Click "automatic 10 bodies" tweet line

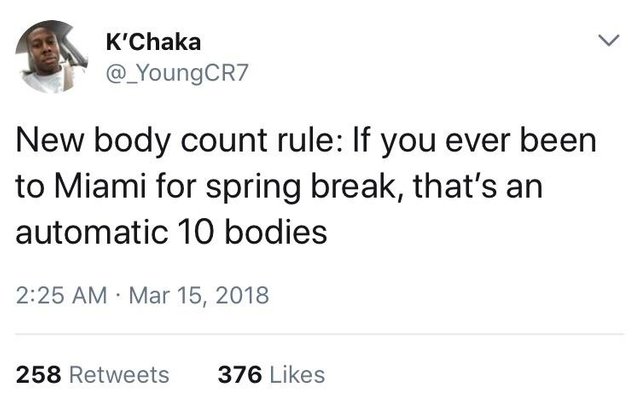click(174, 232)
